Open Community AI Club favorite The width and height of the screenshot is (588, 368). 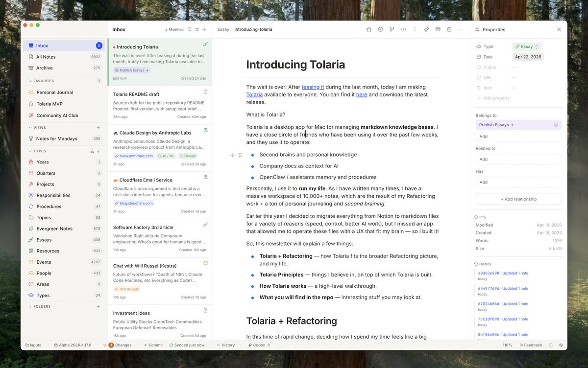(64, 115)
